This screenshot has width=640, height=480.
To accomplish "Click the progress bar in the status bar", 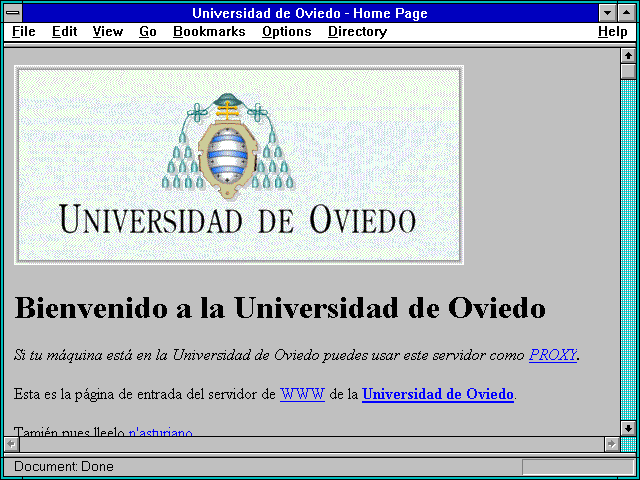I will click(578, 467).
